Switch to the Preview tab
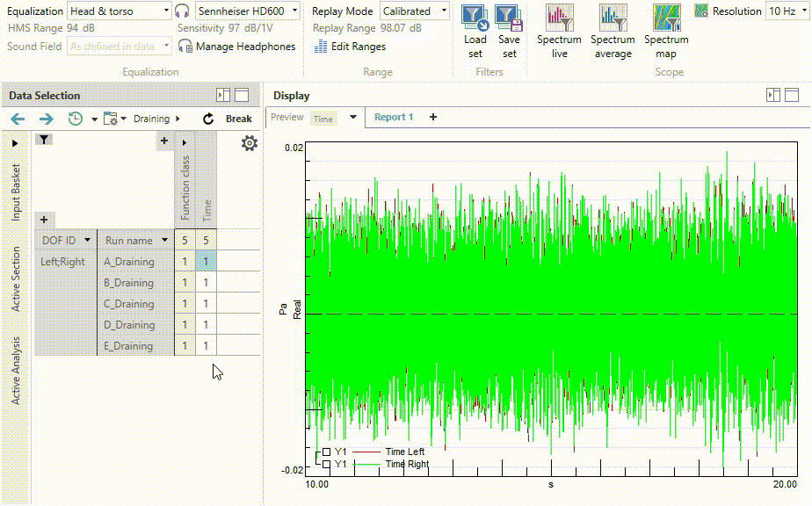The image size is (812, 506). tap(286, 117)
